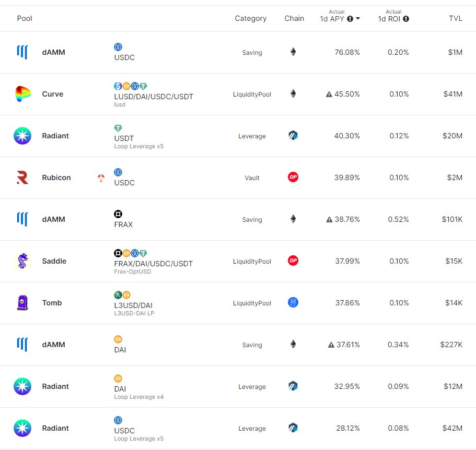Click the 39.89% APY value
Image resolution: width=476 pixels, height=450 pixels.
tap(347, 177)
